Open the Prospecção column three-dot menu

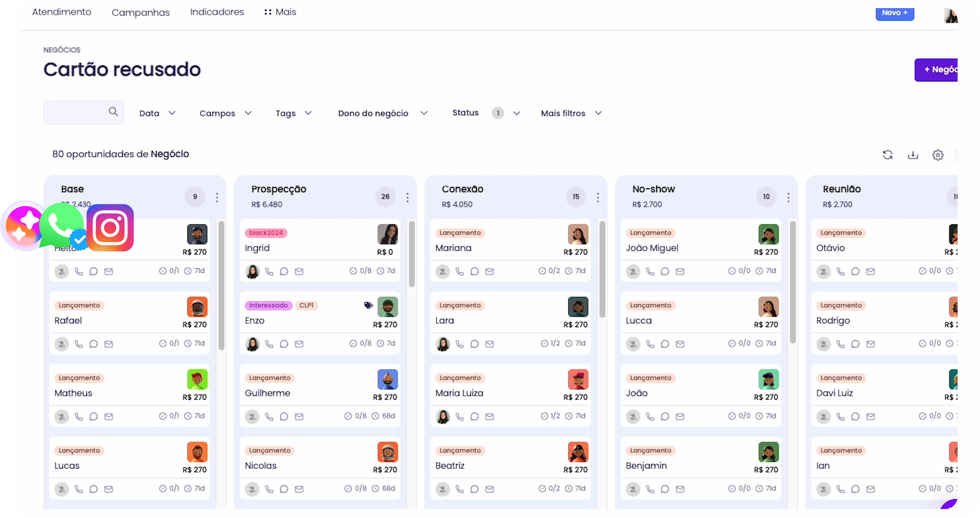[408, 197]
